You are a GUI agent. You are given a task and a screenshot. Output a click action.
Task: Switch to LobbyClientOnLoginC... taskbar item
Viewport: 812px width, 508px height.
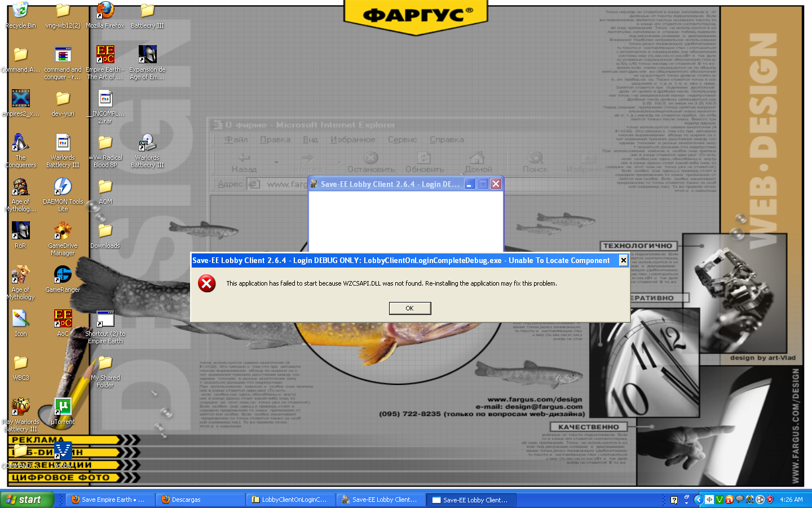[x=290, y=500]
